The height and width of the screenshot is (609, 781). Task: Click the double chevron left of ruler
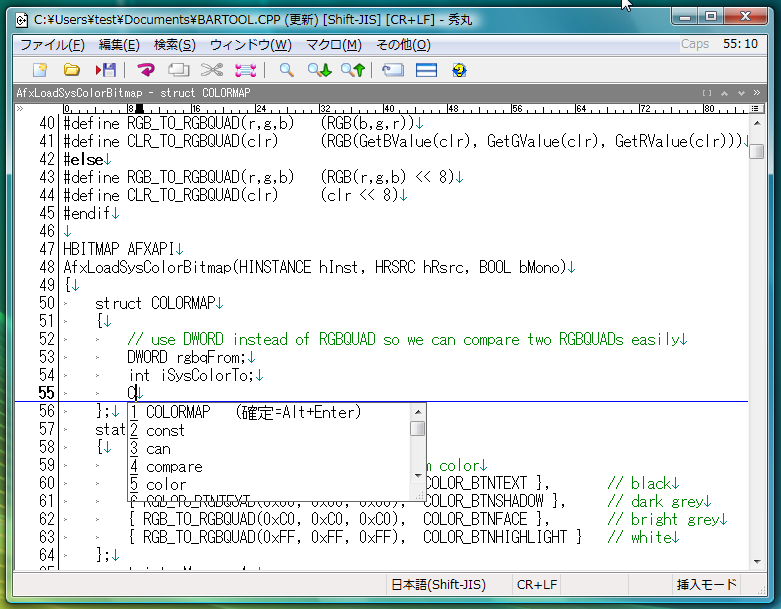click(20, 108)
